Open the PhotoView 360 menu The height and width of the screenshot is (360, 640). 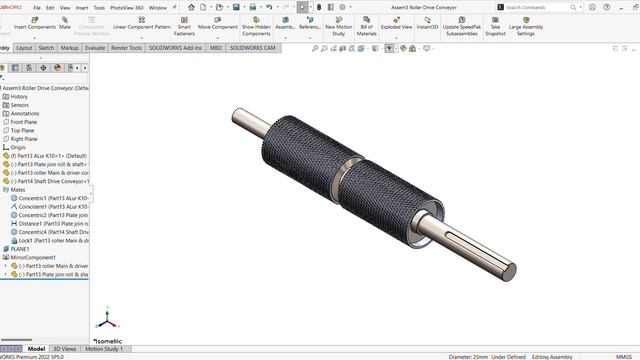pos(127,8)
